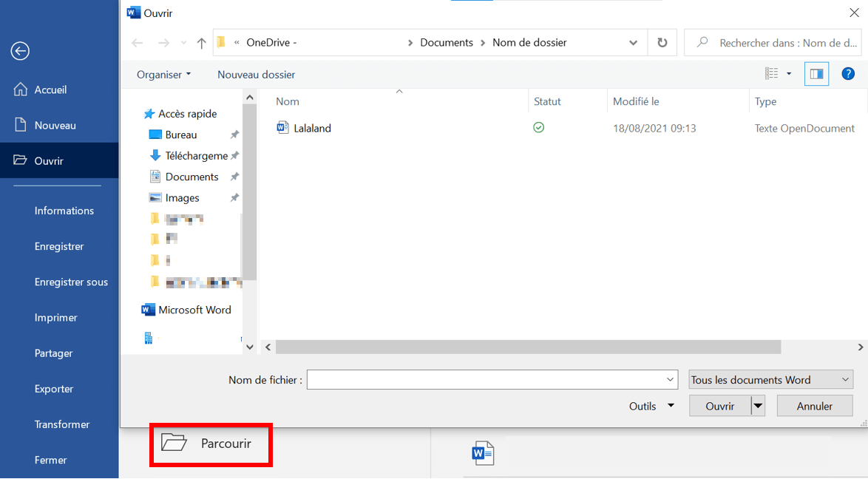Image resolution: width=868 pixels, height=479 pixels.
Task: Click the refresh button beside the address bar
Action: point(662,43)
